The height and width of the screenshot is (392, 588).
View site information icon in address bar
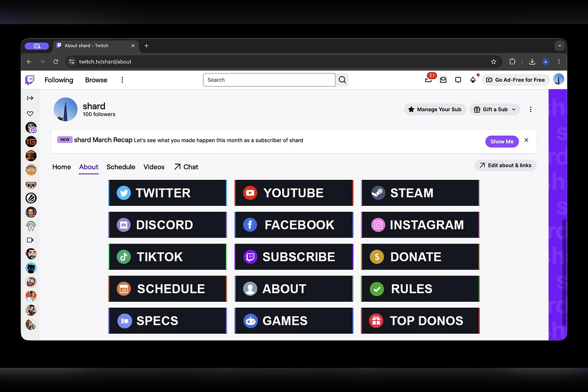click(72, 62)
